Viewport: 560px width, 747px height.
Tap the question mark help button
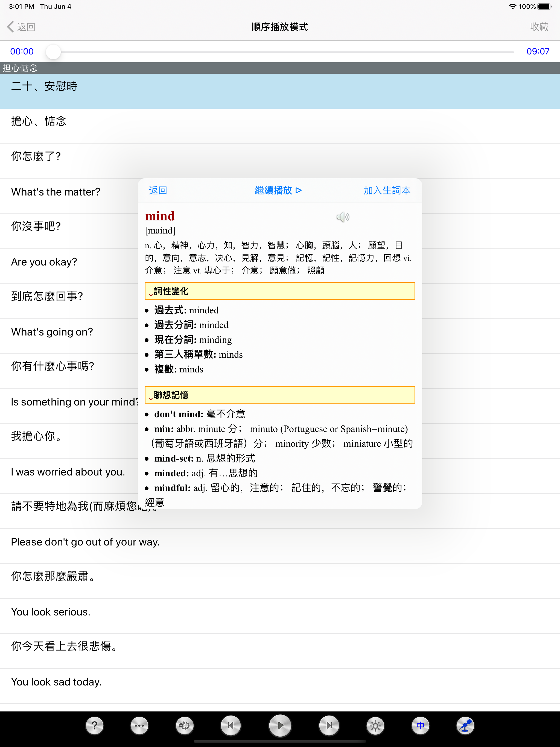coord(95,725)
